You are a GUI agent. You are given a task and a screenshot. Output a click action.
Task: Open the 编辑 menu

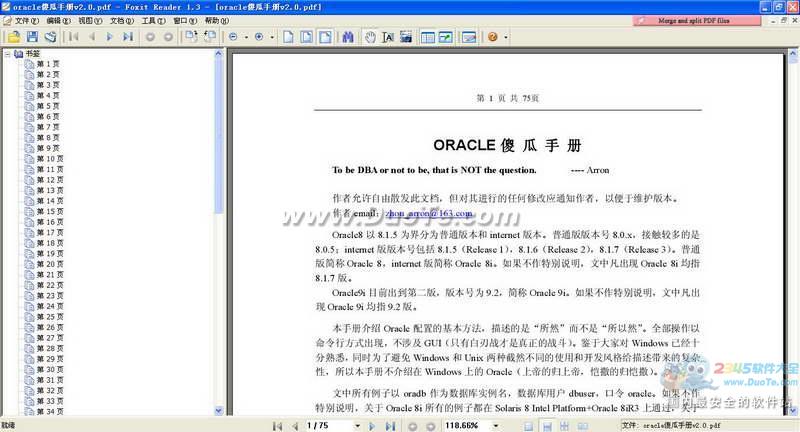(58, 21)
